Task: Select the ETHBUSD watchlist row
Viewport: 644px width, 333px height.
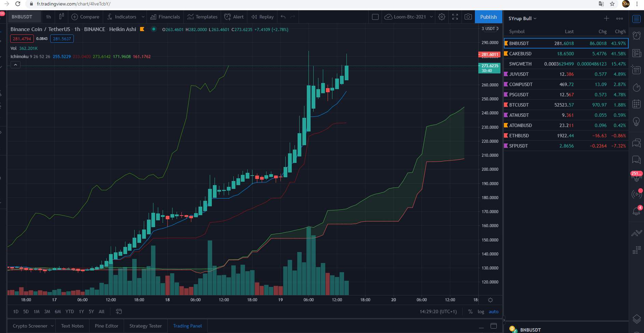Action: click(566, 136)
